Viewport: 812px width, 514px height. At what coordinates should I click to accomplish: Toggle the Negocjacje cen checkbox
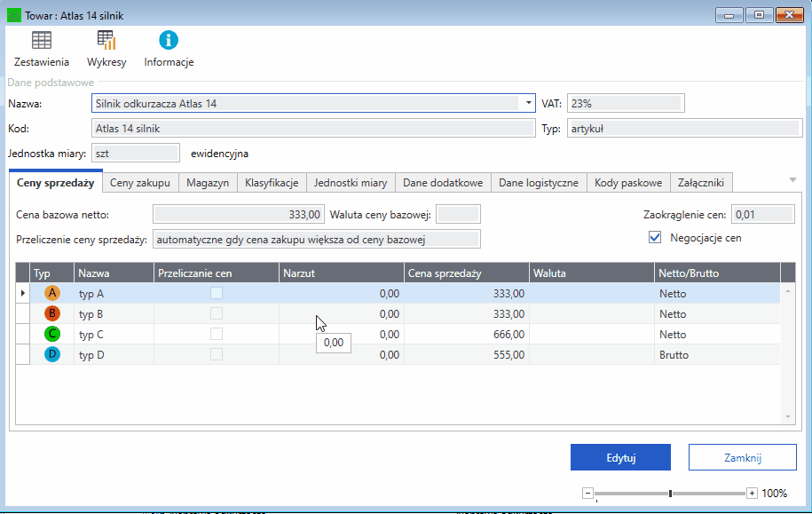click(656, 238)
